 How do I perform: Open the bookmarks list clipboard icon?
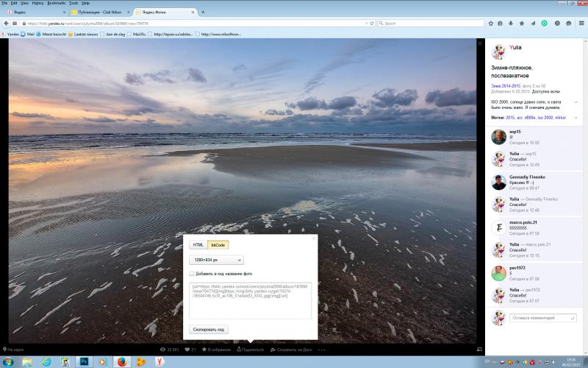tap(501, 24)
